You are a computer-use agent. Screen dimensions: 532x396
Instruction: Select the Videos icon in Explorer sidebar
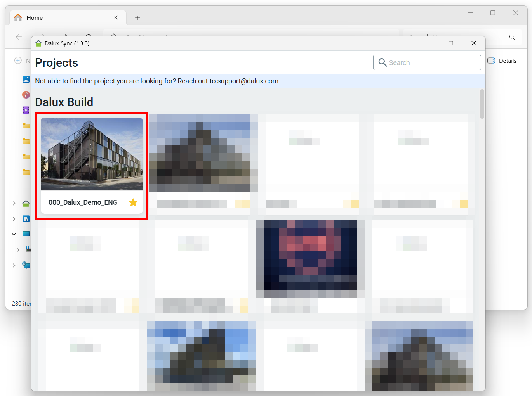tap(26, 110)
